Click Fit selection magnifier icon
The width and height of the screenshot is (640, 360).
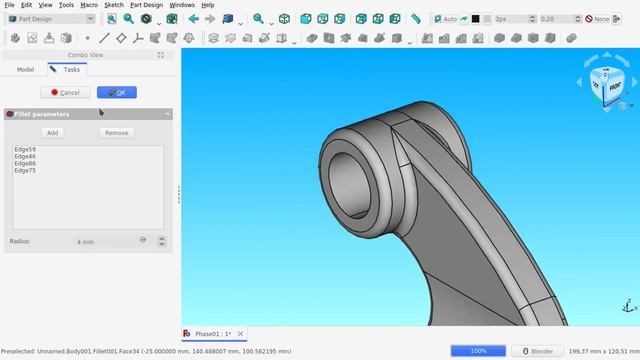point(129,19)
